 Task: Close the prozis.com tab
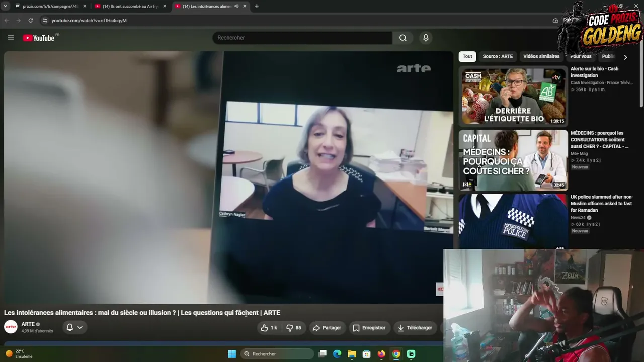(x=85, y=6)
